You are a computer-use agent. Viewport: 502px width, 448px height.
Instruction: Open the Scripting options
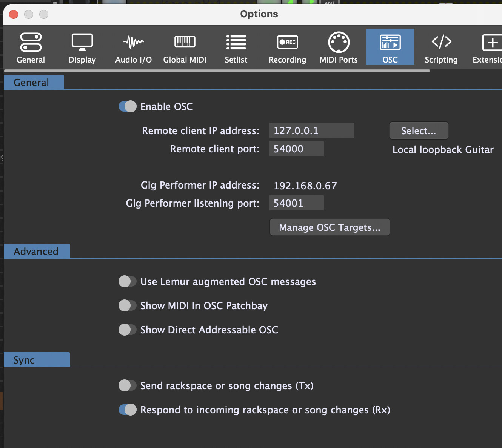pyautogui.click(x=441, y=48)
